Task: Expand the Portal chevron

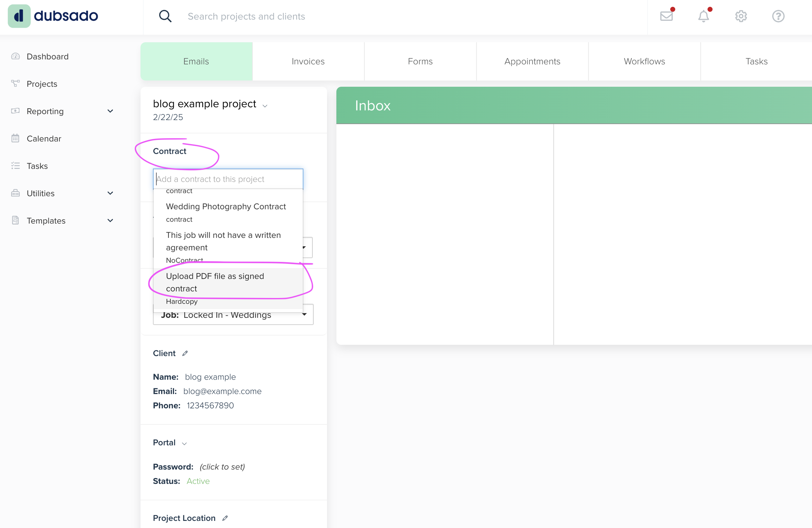Action: (x=184, y=443)
